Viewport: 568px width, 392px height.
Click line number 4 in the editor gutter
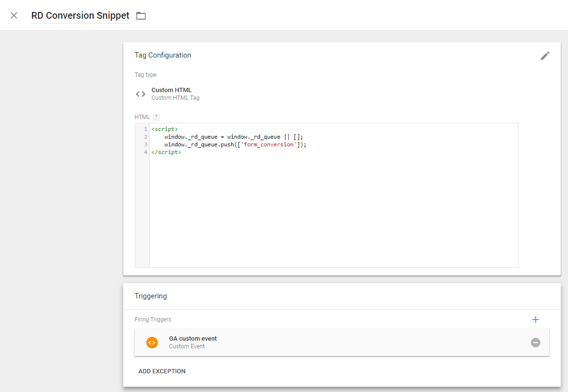(146, 152)
